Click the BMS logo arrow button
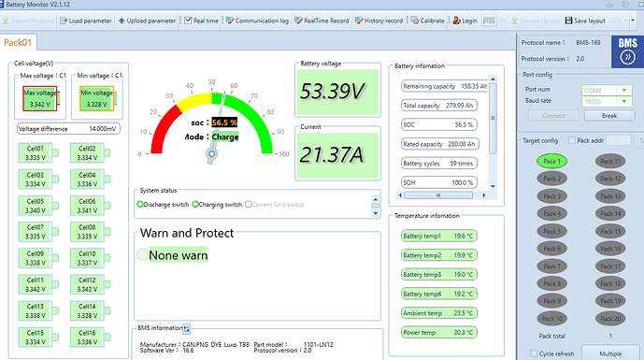This screenshot has width=644, height=360. point(627,57)
